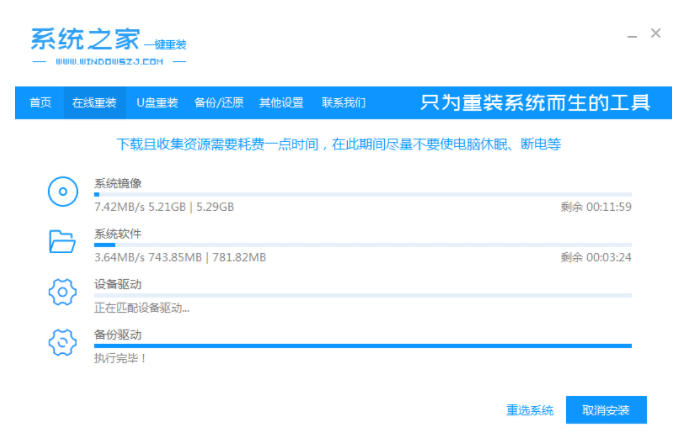This screenshot has height=438, width=690.
Task: Click the 一键重装 subtitle text
Action: point(165,44)
